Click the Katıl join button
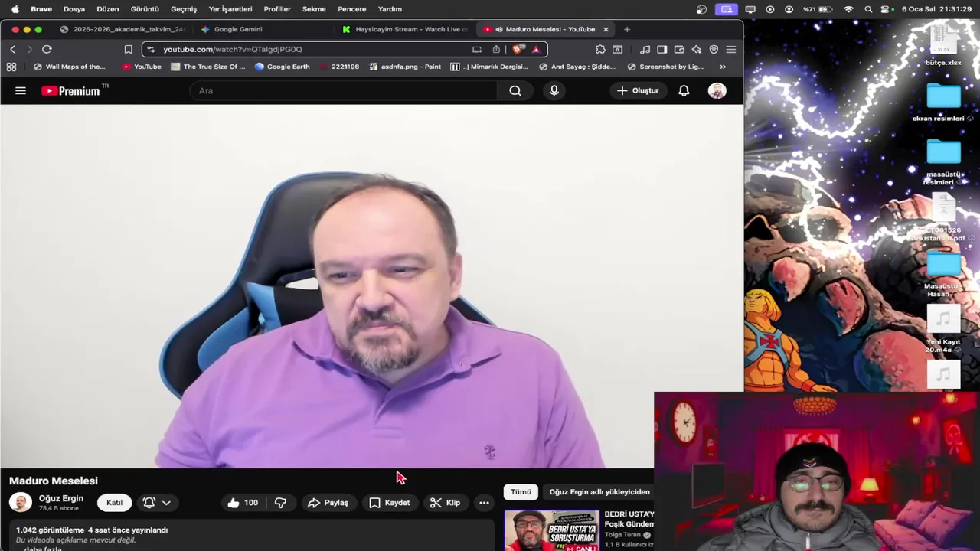Image resolution: width=980 pixels, height=551 pixels. pos(114,503)
